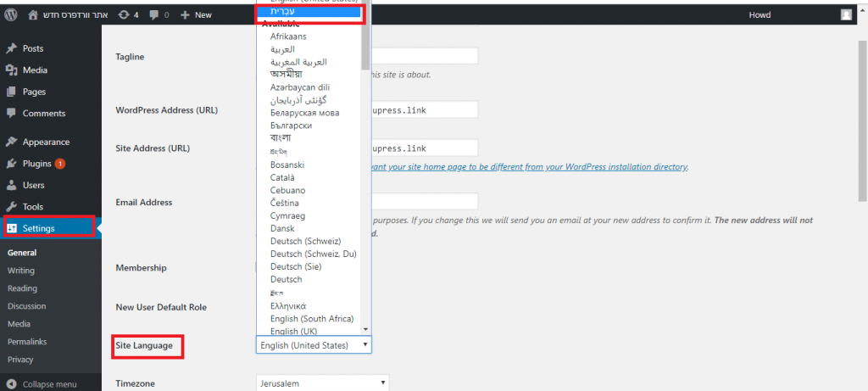Click the language list scrollbar thumb
The height and width of the screenshot is (391, 868).
pos(365,36)
